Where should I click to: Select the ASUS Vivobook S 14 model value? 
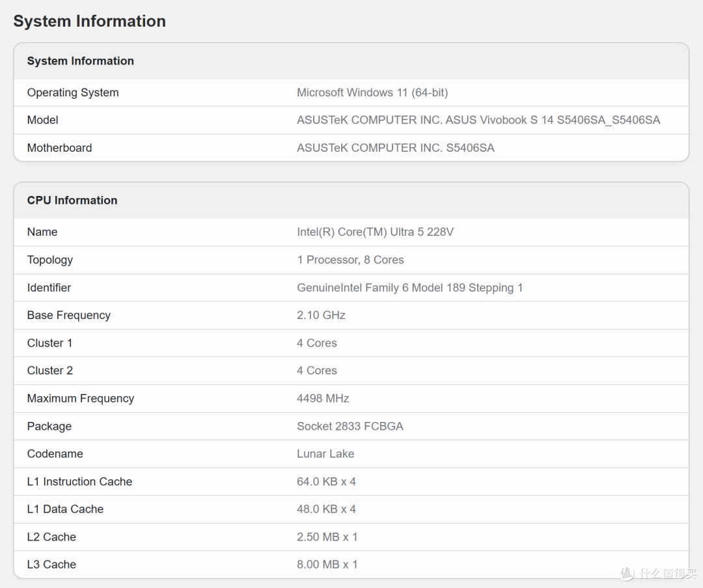pos(478,120)
